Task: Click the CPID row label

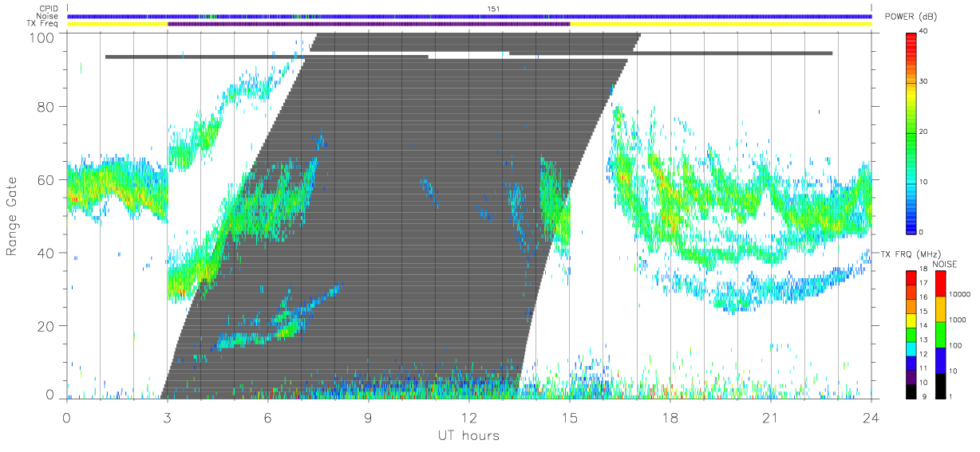Action: [x=49, y=9]
